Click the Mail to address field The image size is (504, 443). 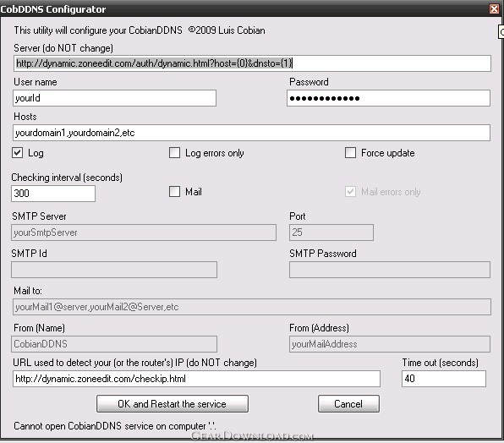click(252, 307)
